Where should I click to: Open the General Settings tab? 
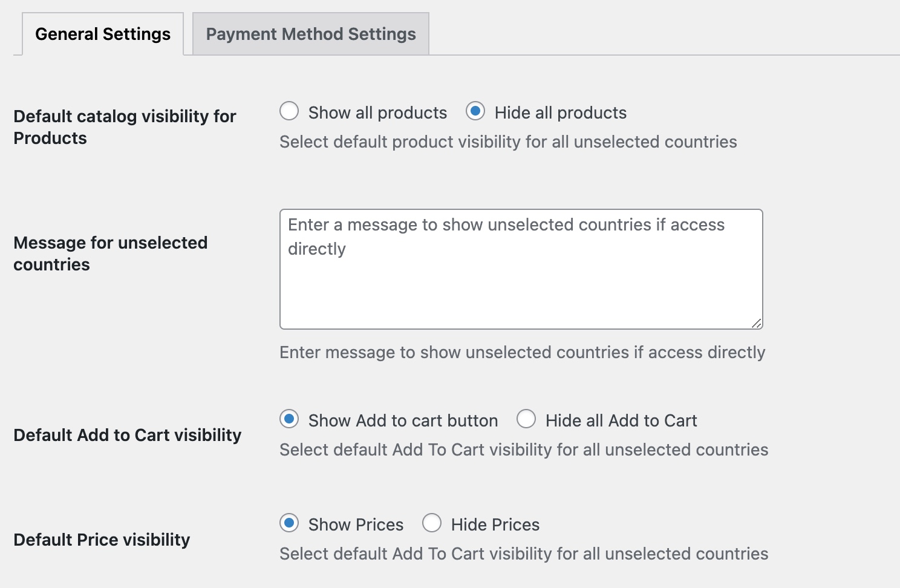point(103,34)
